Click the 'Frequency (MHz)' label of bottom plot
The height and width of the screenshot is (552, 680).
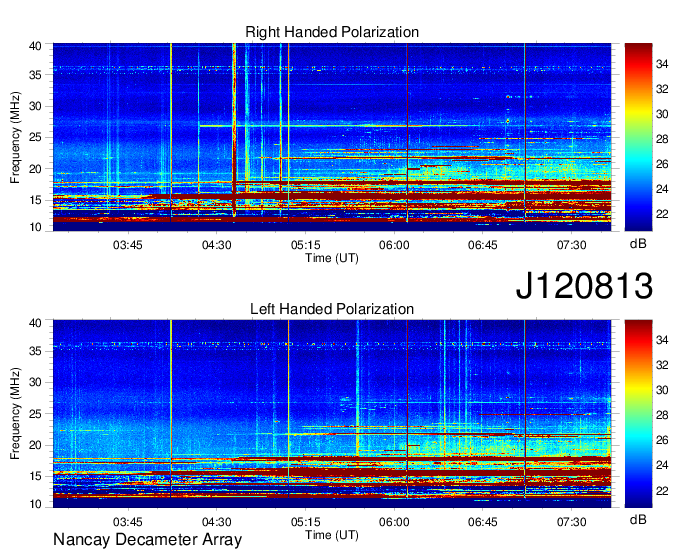click(15, 414)
